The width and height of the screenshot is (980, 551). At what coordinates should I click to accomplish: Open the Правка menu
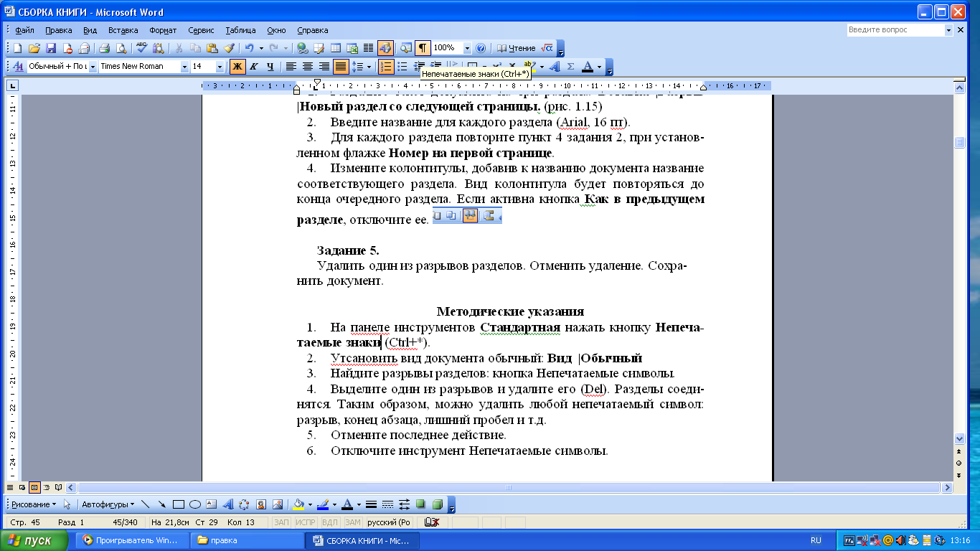[x=58, y=30]
